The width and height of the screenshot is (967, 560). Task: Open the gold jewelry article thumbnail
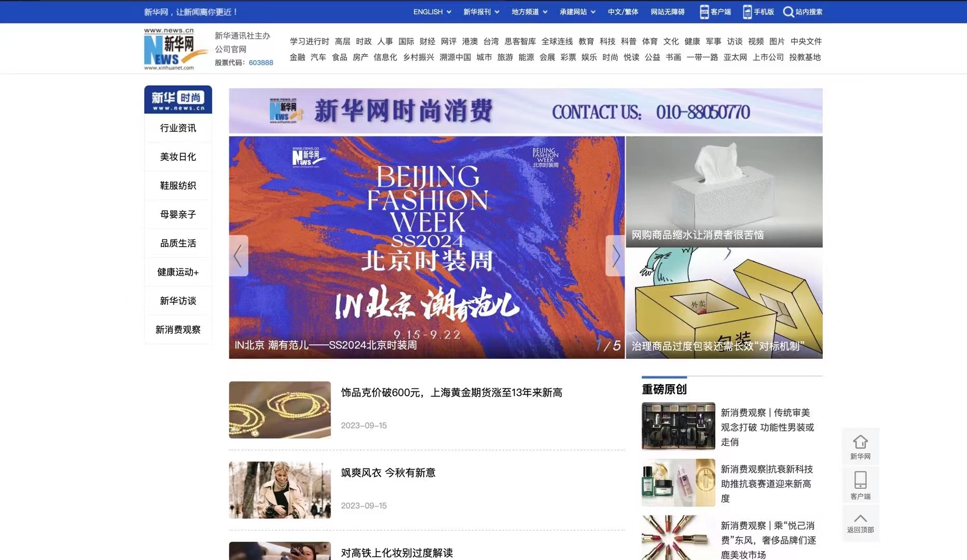point(280,410)
